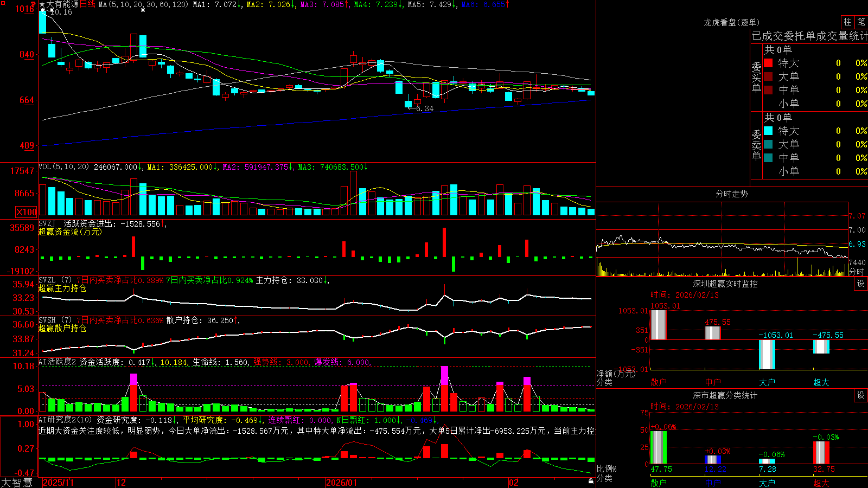The image size is (868, 488).
Task: Click the 深圳超赢实时监控 panel title
Action: (x=725, y=284)
